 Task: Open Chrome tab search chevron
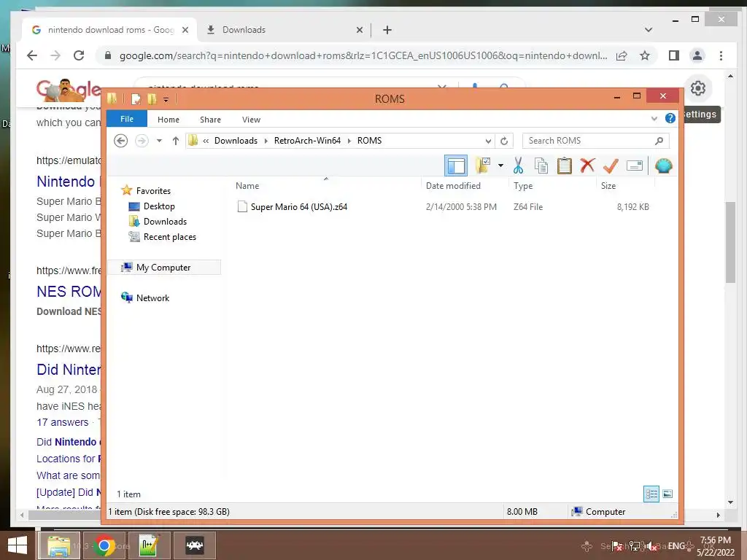pyautogui.click(x=649, y=30)
